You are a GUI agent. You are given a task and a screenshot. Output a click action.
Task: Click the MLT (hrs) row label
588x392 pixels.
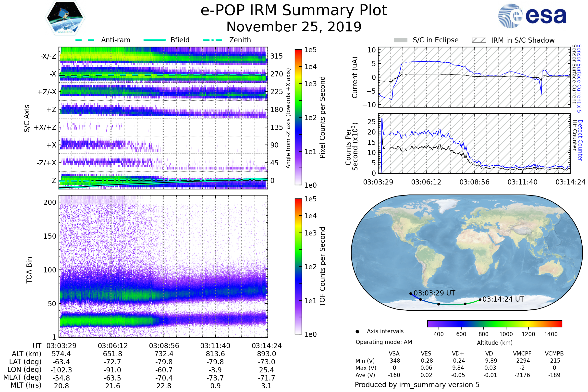[26, 385]
